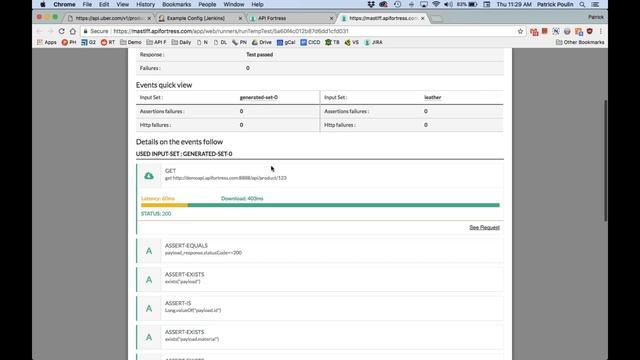This screenshot has height=360, width=640.
Task: Switch to Example Config [Jenkins] tab
Action: tap(200, 18)
